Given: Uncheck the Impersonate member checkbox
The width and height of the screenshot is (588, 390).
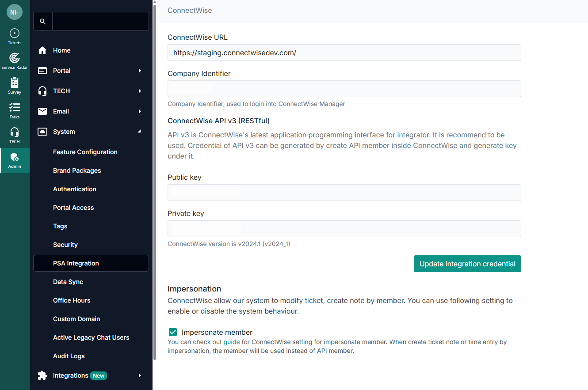Looking at the screenshot, I should tap(173, 332).
